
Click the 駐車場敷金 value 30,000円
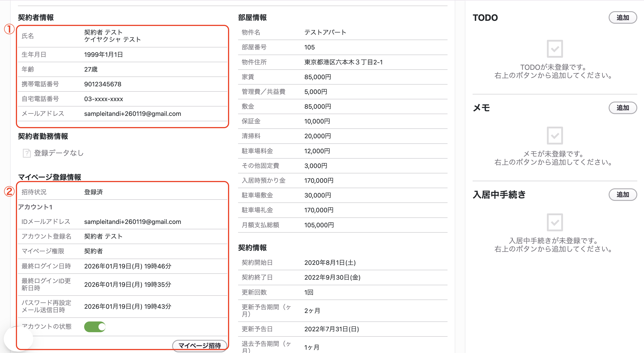point(318,195)
